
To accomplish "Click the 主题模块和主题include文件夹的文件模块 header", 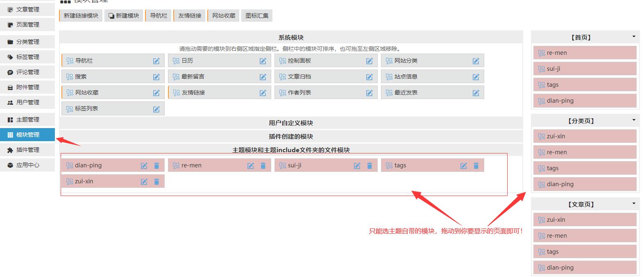I will tap(291, 150).
